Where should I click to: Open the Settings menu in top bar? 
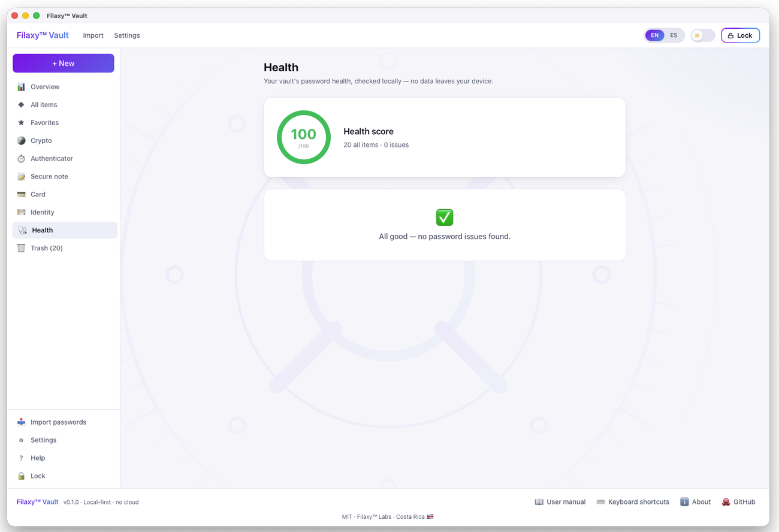[127, 35]
